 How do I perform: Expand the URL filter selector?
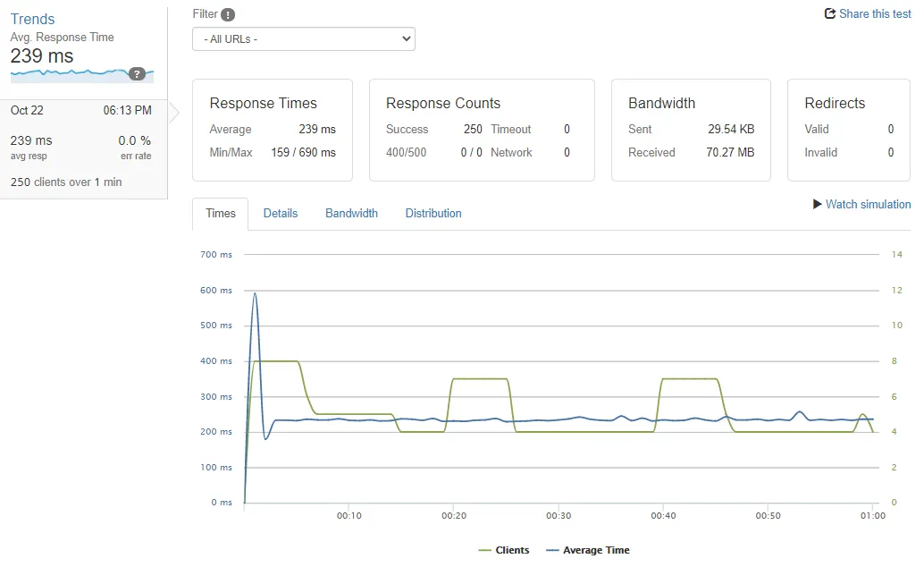[303, 38]
